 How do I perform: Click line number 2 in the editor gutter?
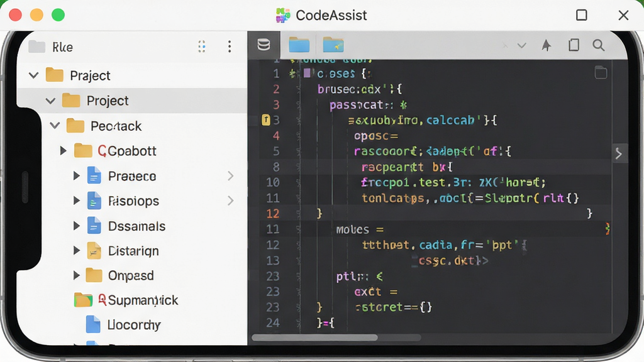pyautogui.click(x=276, y=89)
